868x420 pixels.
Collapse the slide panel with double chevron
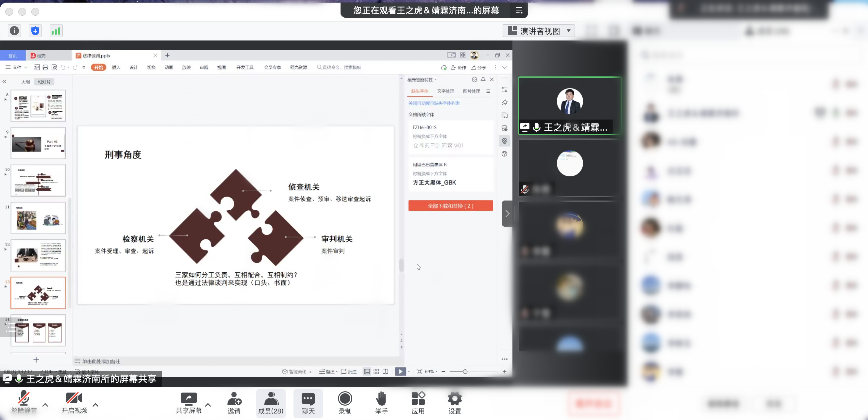coord(4,82)
